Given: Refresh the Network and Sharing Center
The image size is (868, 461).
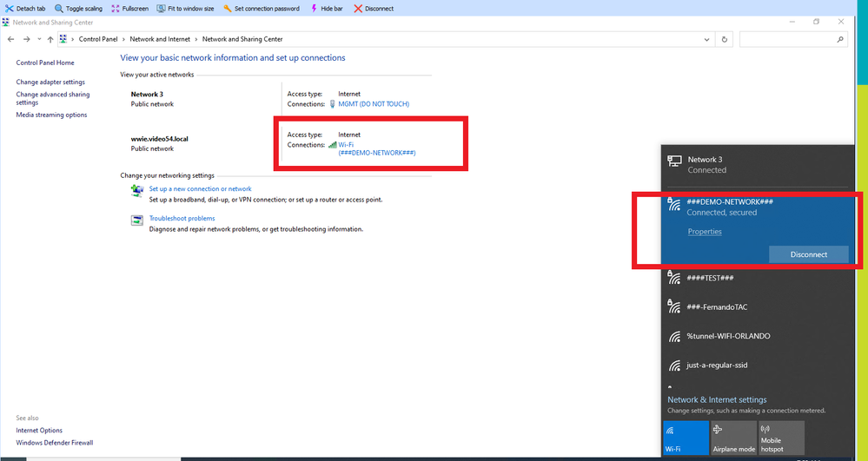Looking at the screenshot, I should 725,39.
